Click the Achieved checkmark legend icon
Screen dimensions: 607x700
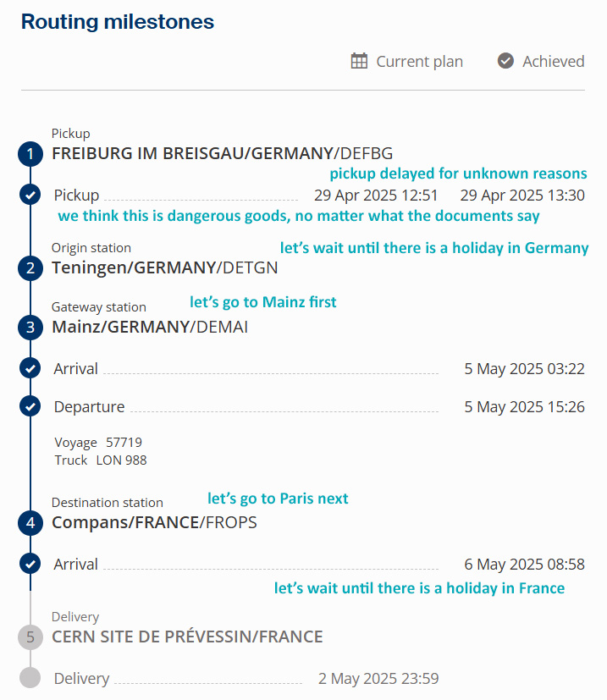click(x=505, y=61)
